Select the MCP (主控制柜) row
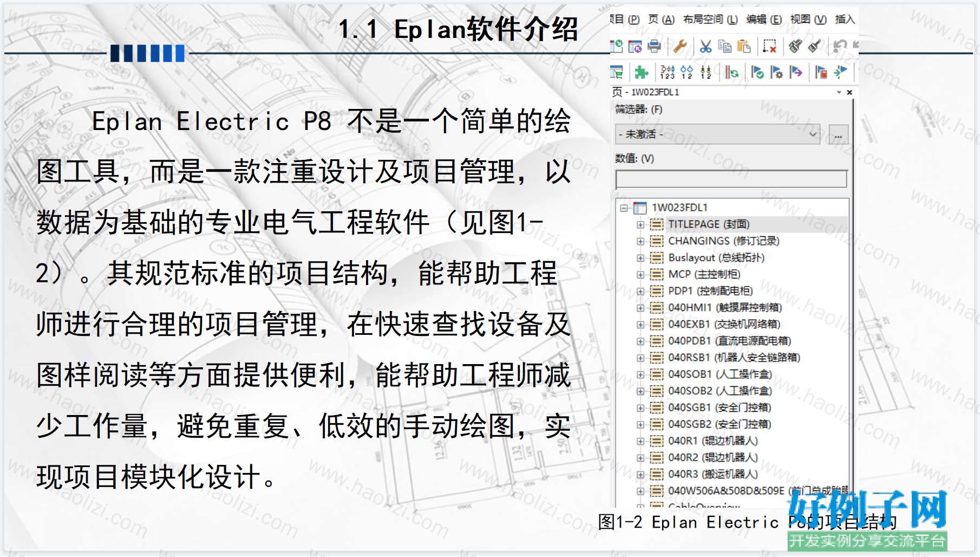 click(x=704, y=274)
